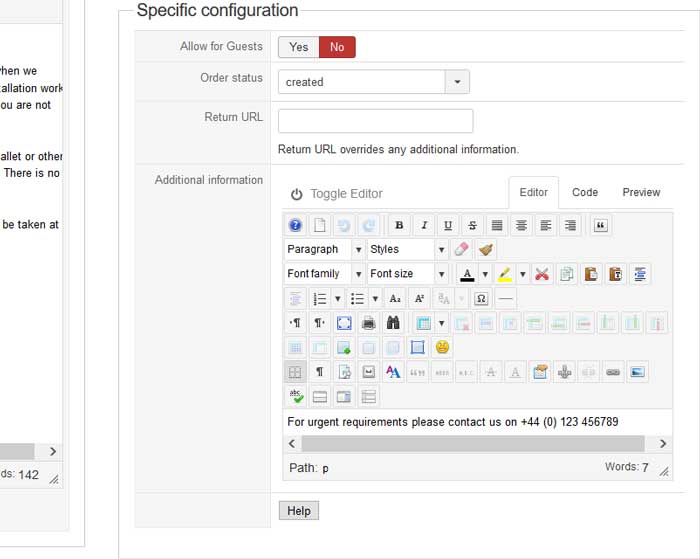Pick the text color swatch

click(x=466, y=274)
